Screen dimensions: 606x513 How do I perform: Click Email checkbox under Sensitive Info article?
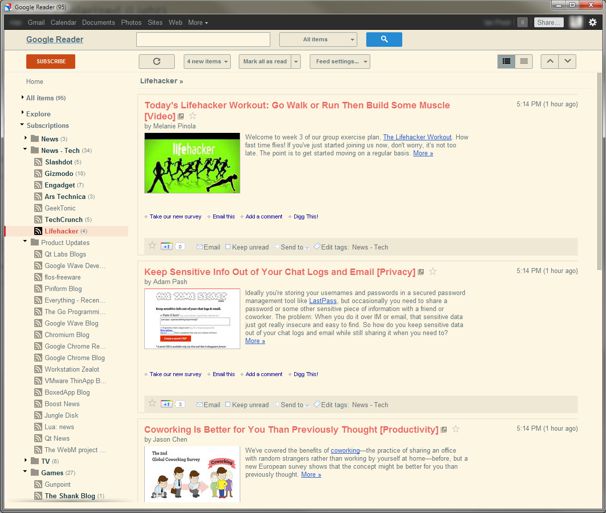tap(199, 404)
